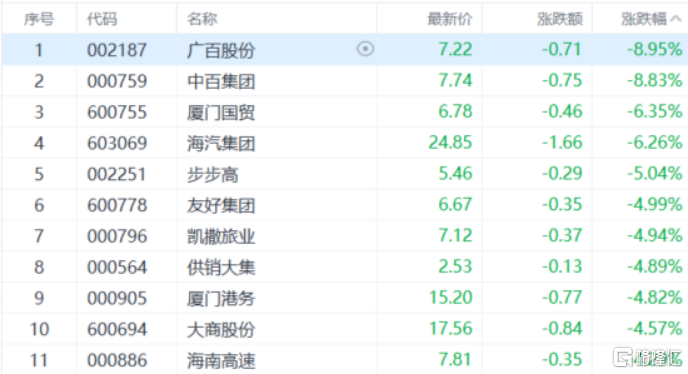This screenshot has width=688, height=374.
Task: Select stock code 002187
Action: pos(117,50)
